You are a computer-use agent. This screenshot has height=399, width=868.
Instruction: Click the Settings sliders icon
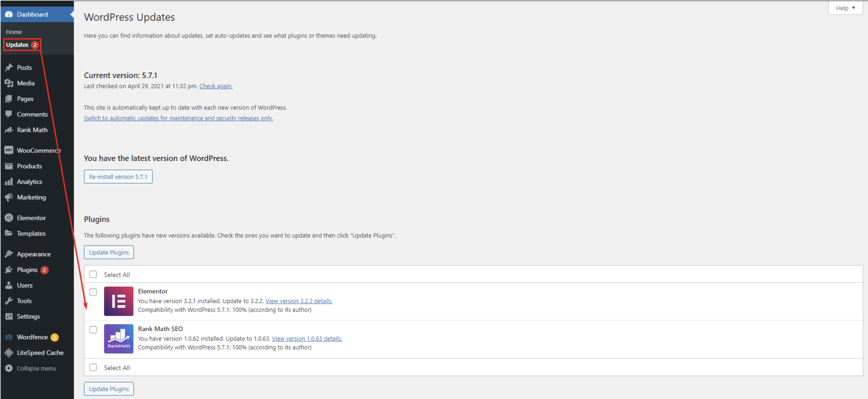[9, 317]
